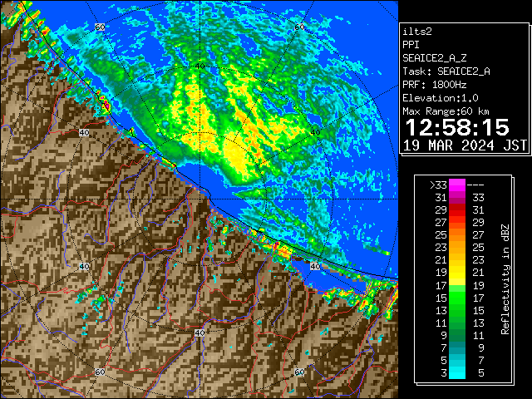The image size is (532, 399).
Task: Click the 40 km ring label due south
Action: pos(199,332)
